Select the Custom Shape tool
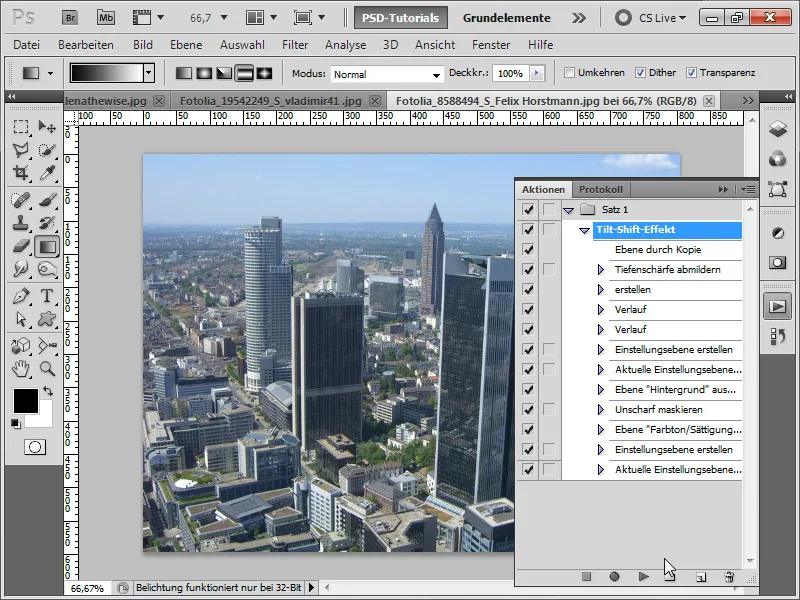The image size is (800, 600). coord(47,319)
